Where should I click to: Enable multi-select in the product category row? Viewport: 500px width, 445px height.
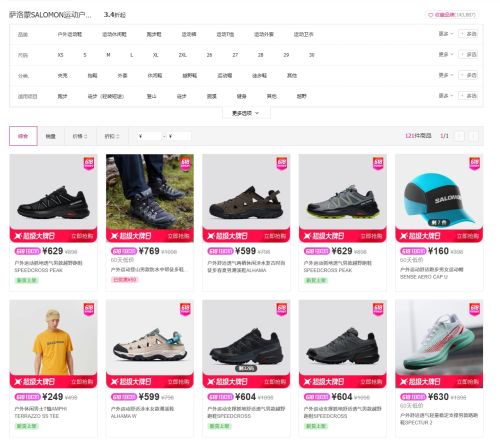click(468, 34)
